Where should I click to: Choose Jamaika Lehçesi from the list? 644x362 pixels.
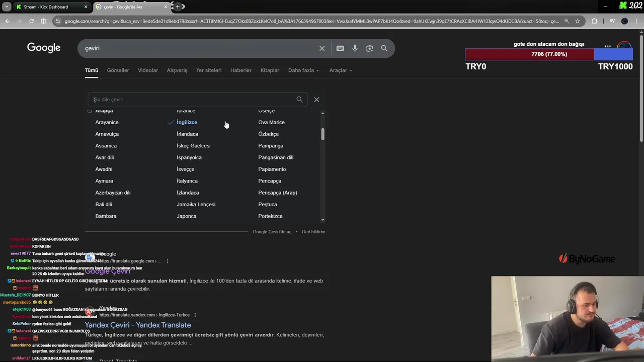196,204
